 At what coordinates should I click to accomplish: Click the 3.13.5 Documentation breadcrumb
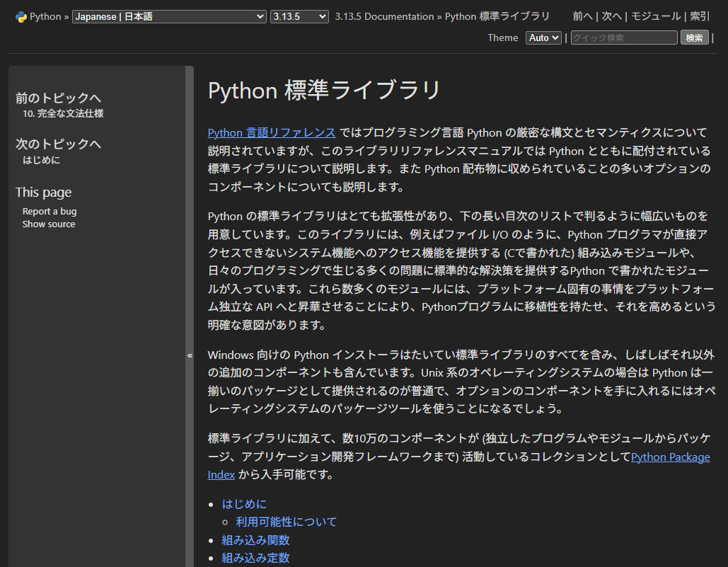[x=384, y=16]
